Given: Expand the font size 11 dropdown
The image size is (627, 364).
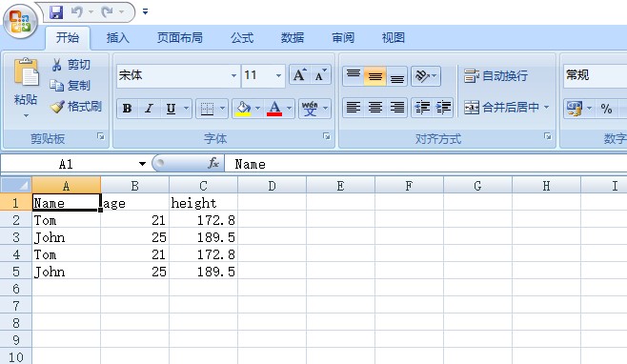Looking at the screenshot, I should pos(278,75).
